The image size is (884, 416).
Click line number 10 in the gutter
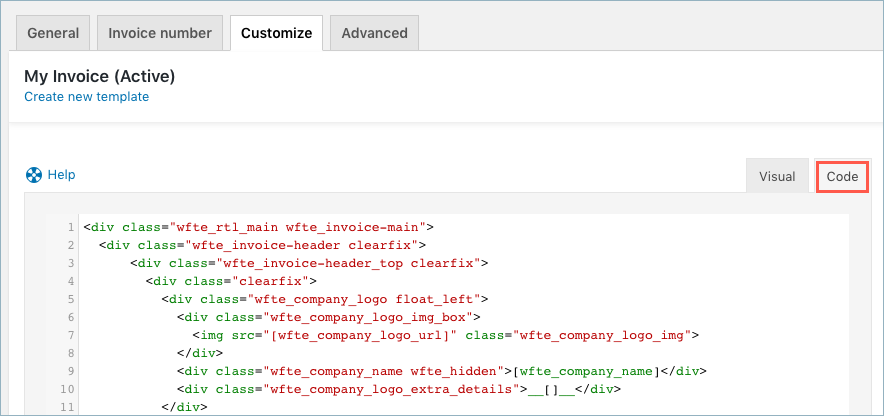click(69, 390)
